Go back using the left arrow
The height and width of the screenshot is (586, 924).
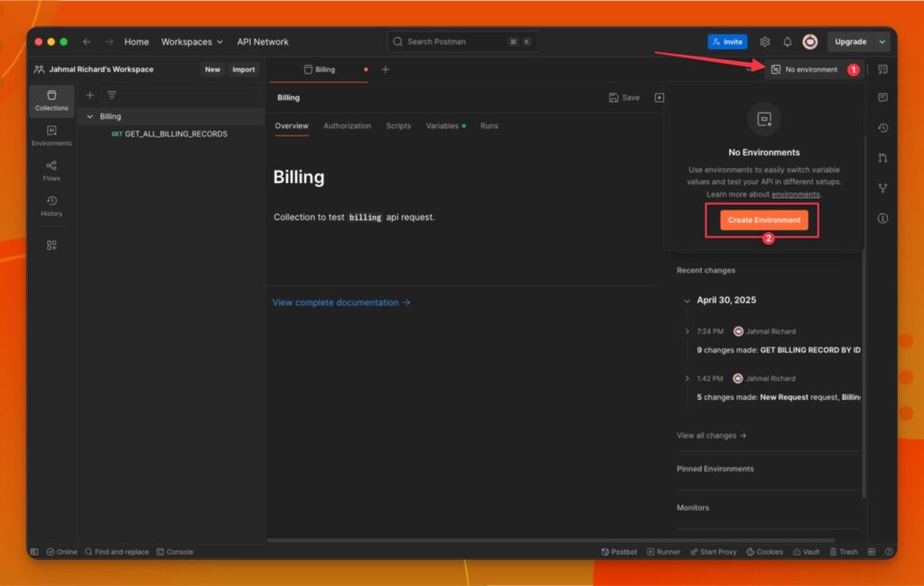[87, 42]
